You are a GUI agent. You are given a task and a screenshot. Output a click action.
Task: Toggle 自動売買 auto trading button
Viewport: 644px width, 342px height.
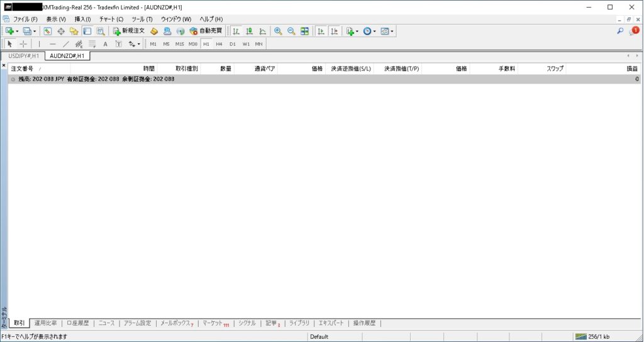[x=206, y=31]
